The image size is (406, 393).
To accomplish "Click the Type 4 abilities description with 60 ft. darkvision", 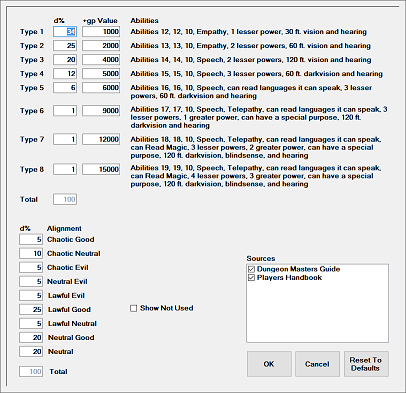I will tap(256, 74).
